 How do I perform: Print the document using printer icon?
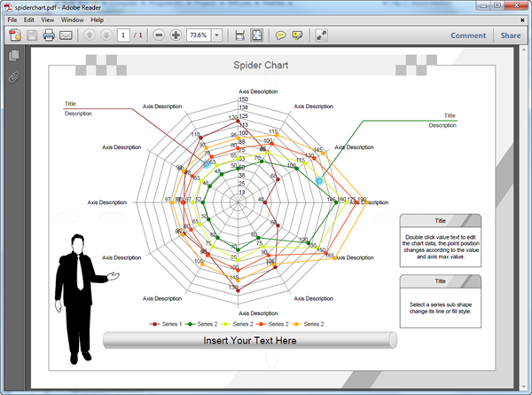(x=49, y=35)
